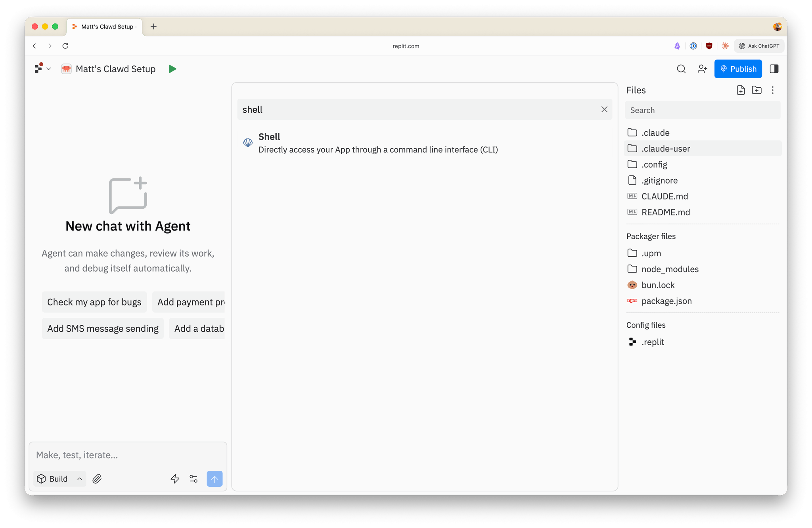
Task: Open the search magnifier icon in the header
Action: tap(681, 69)
